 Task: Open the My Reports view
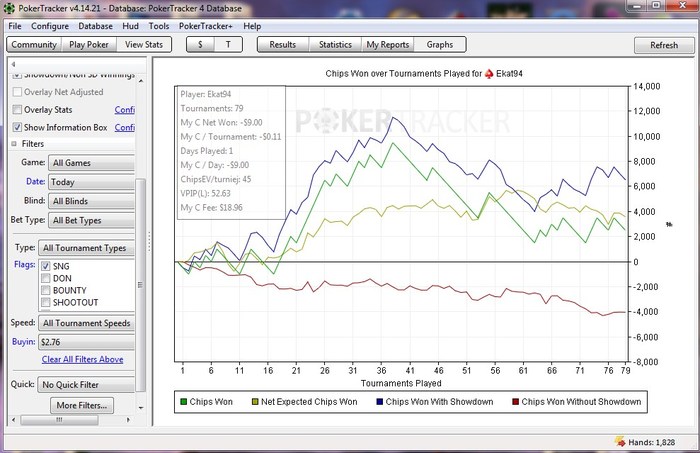click(x=388, y=45)
